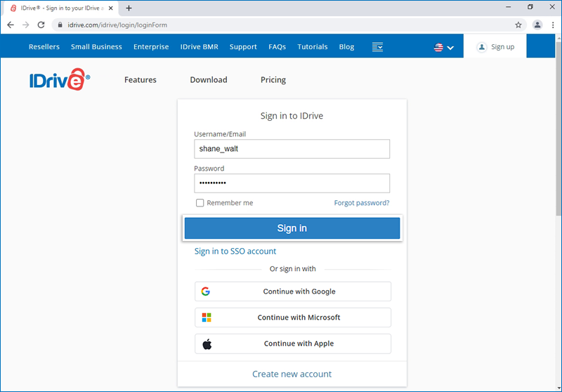The image size is (562, 392).
Task: Open the Tutorials menu item
Action: click(313, 46)
